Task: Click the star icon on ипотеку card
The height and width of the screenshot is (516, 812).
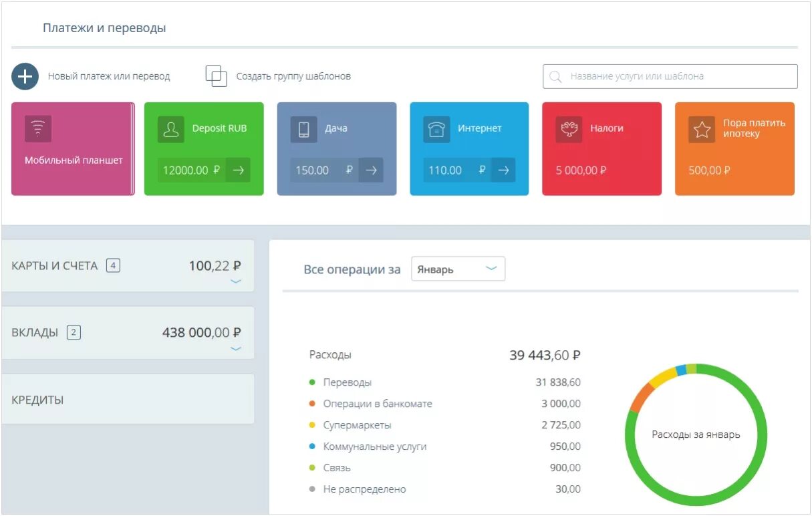Action: [702, 129]
